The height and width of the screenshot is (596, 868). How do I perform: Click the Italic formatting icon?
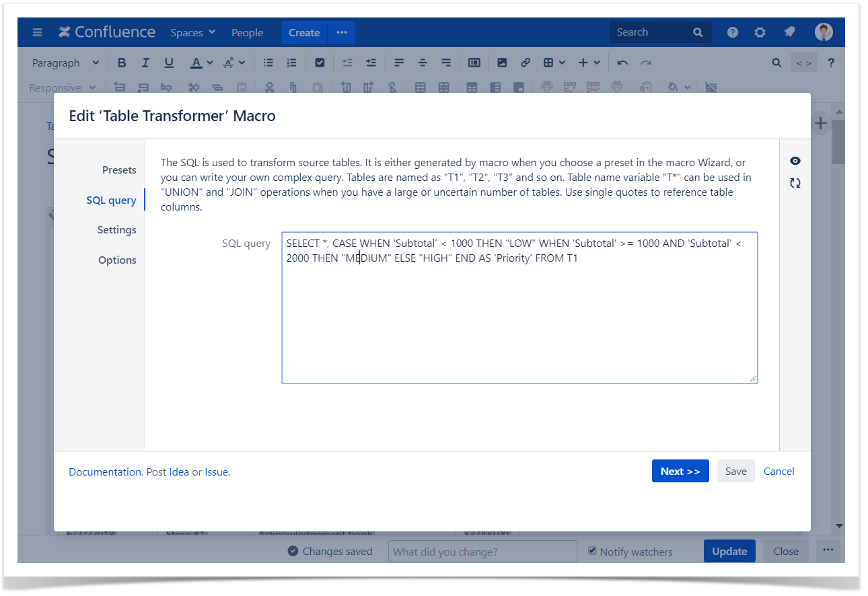pyautogui.click(x=145, y=63)
